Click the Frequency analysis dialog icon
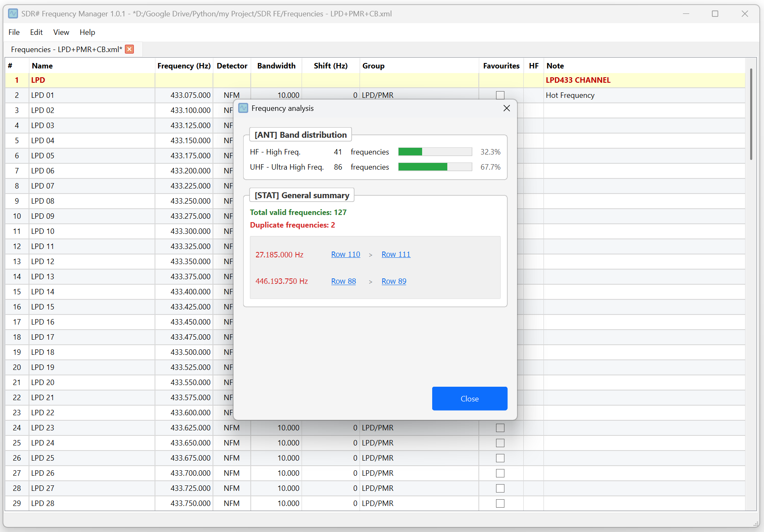This screenshot has height=532, width=764. 243,108
